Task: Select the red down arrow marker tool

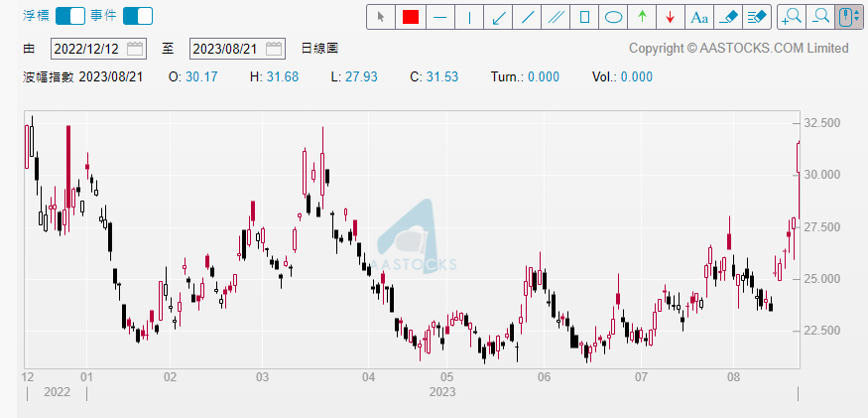Action: click(671, 17)
